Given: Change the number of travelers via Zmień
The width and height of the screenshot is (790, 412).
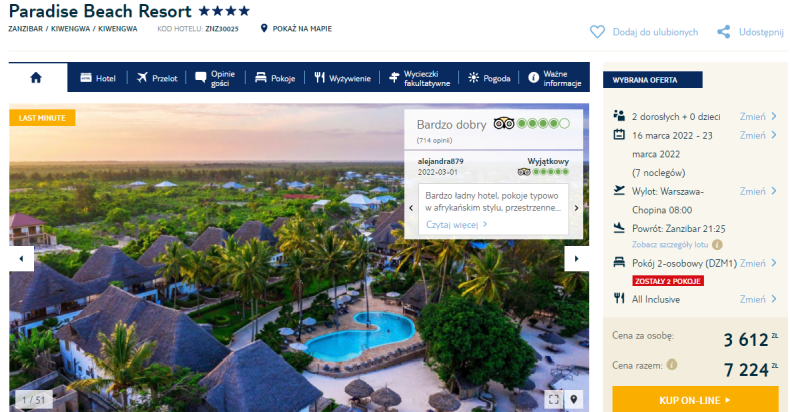Looking at the screenshot, I should (x=758, y=116).
